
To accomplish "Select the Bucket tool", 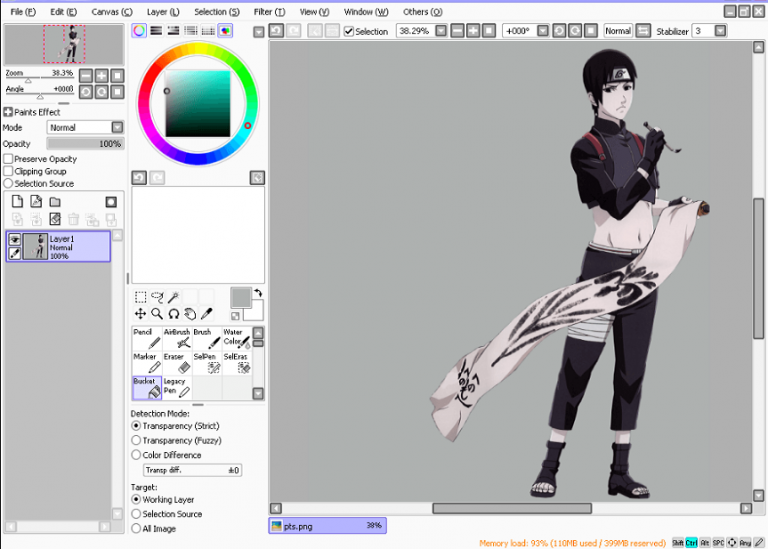I will [x=147, y=388].
